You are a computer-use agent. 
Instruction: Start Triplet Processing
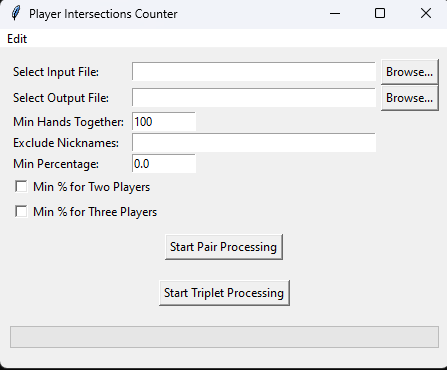tap(224, 293)
